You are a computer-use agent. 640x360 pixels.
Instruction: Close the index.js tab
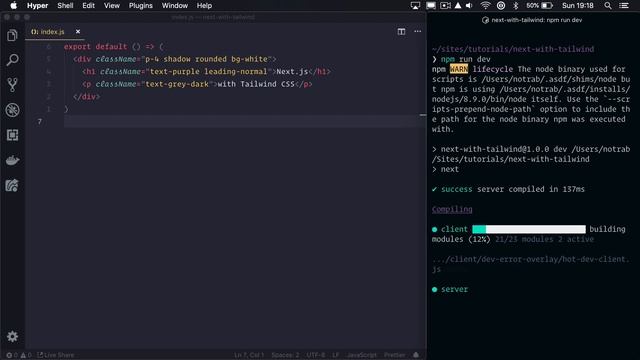(78, 31)
